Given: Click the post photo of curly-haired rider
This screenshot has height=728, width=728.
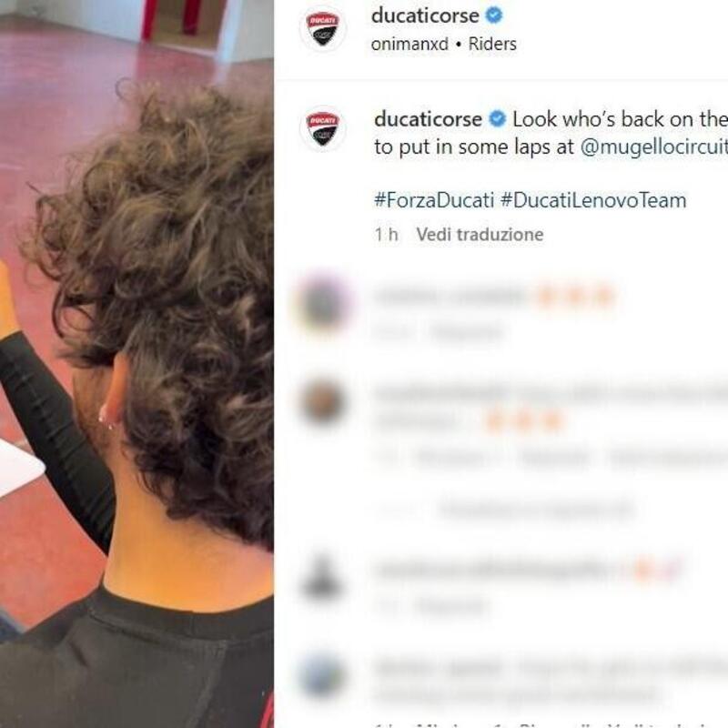Looking at the screenshot, I should (x=136, y=364).
